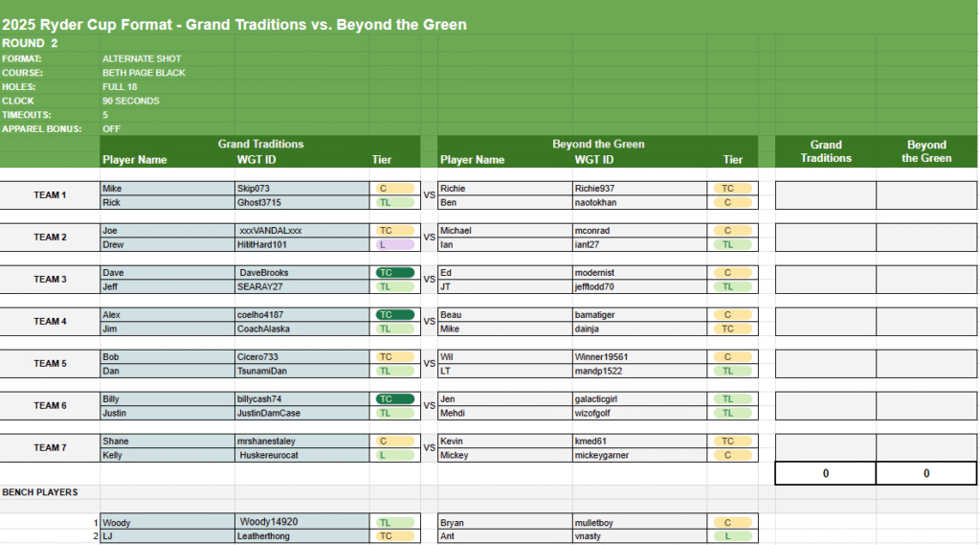The width and height of the screenshot is (980, 545).
Task: Click the Apparel Bonus OFF value cell
Action: click(111, 128)
